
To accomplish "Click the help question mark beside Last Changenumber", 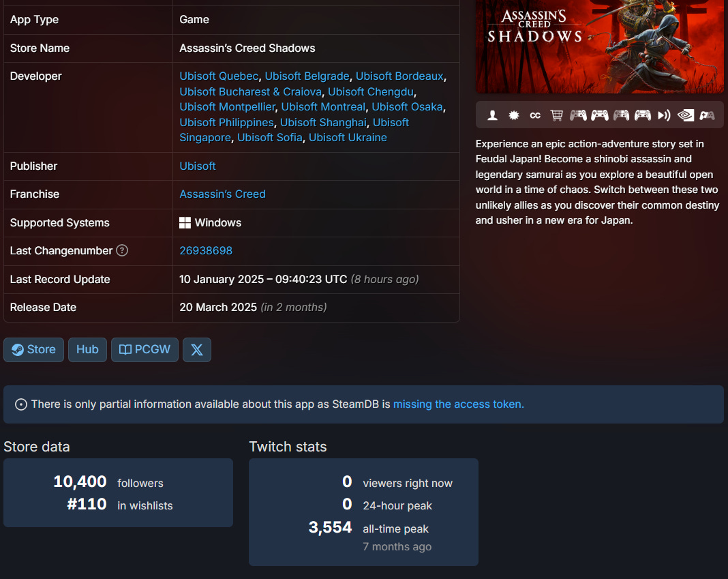I will click(x=121, y=250).
